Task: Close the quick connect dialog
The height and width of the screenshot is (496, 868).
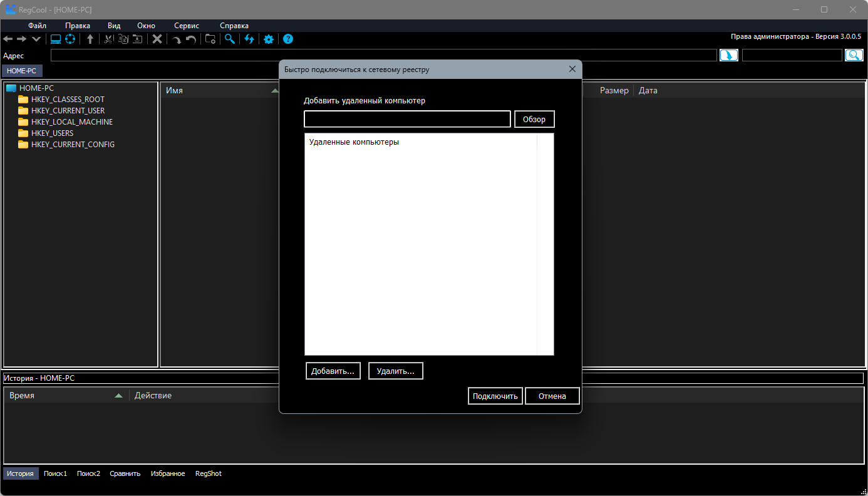Action: [572, 69]
